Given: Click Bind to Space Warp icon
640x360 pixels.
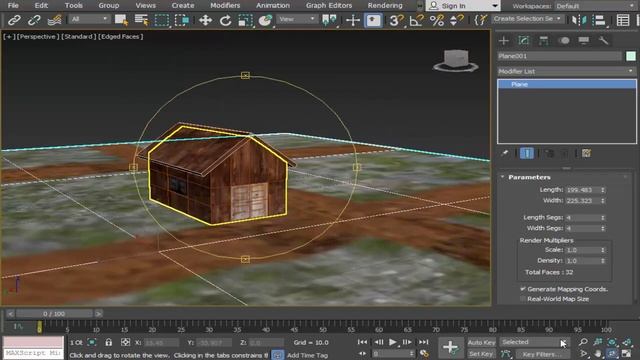Looking at the screenshot, I should (54, 20).
